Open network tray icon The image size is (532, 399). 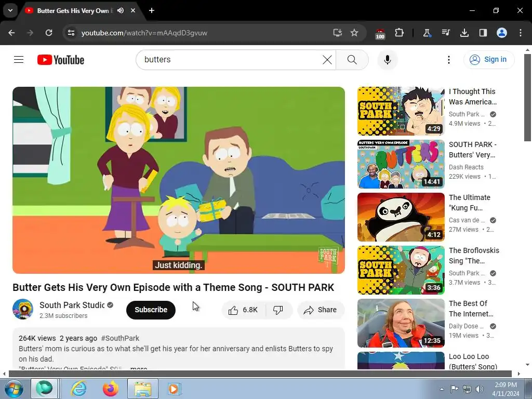tap(467, 389)
